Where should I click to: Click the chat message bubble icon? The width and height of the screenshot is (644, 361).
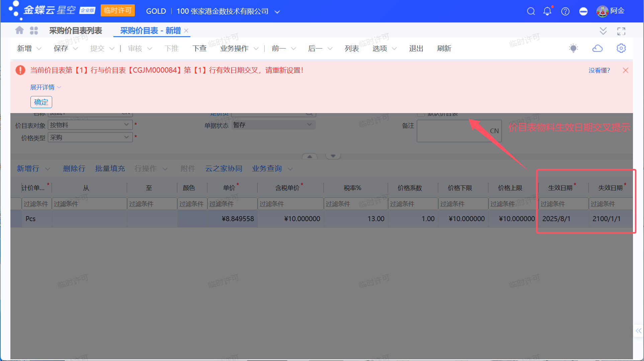click(x=583, y=11)
